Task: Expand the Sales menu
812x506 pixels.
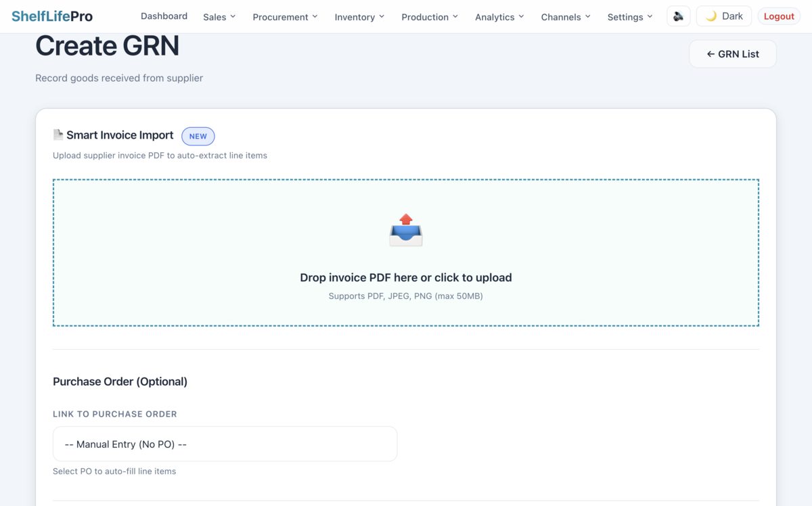Action: click(219, 17)
